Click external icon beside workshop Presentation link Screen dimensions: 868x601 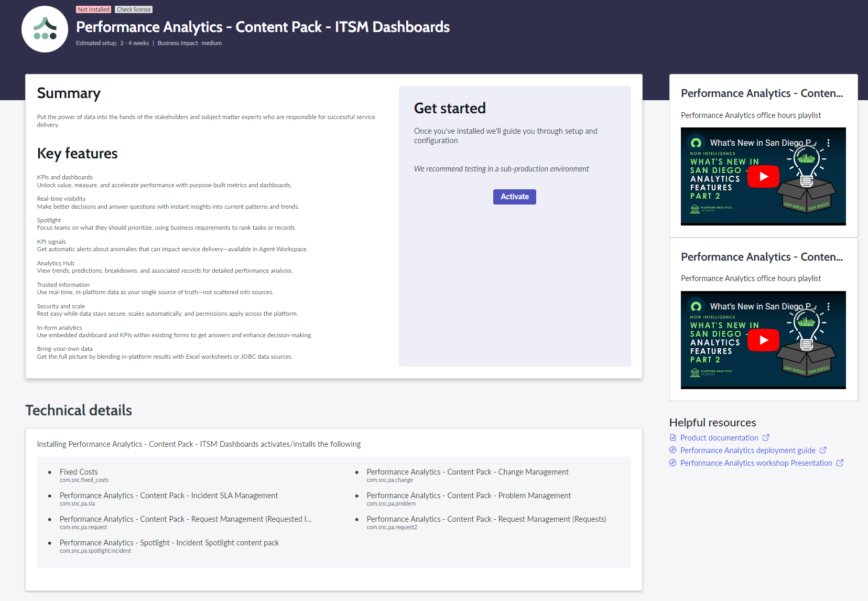point(840,463)
